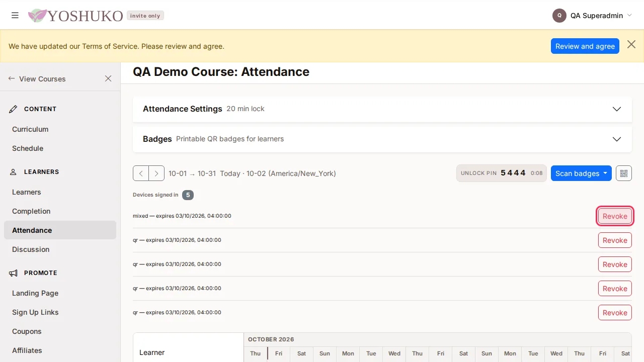Click the back arrow beside View Courses
Image resolution: width=644 pixels, height=362 pixels.
[x=12, y=79]
